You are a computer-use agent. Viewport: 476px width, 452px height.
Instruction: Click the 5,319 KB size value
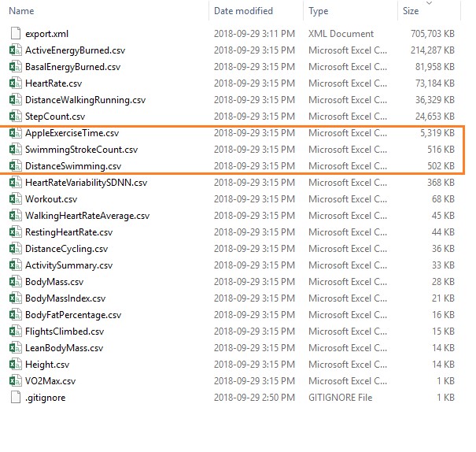(437, 133)
